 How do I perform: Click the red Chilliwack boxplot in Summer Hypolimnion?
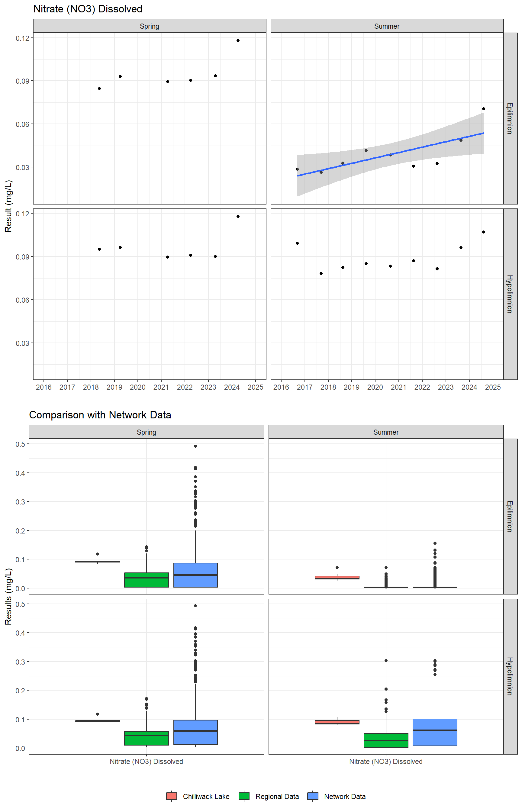click(337, 722)
